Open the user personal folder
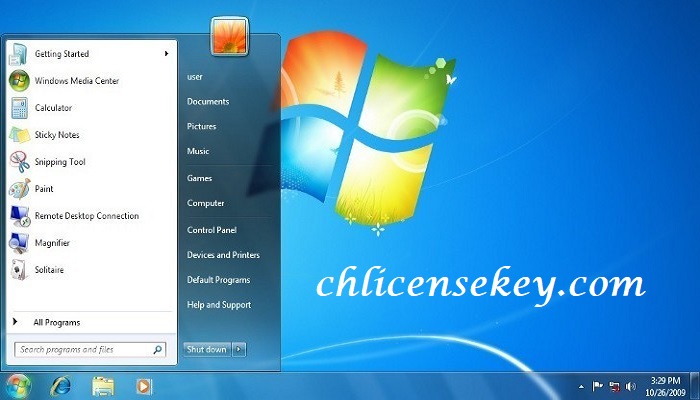 coord(195,77)
